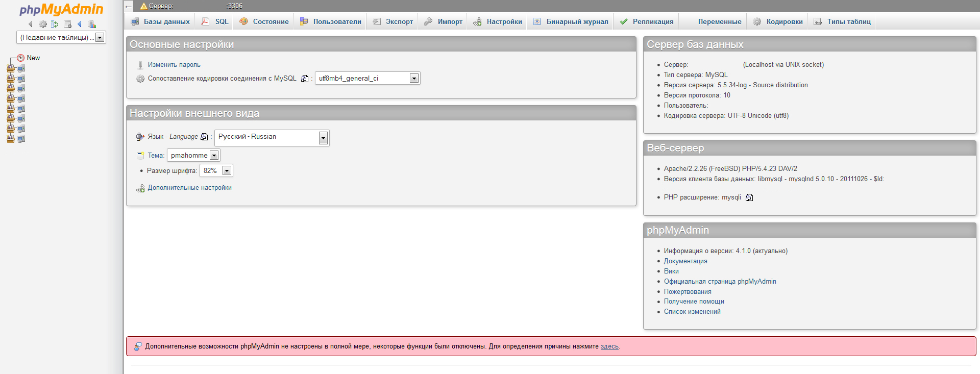980x374 pixels.
Task: Switch to the SQL tab
Action: pos(215,21)
